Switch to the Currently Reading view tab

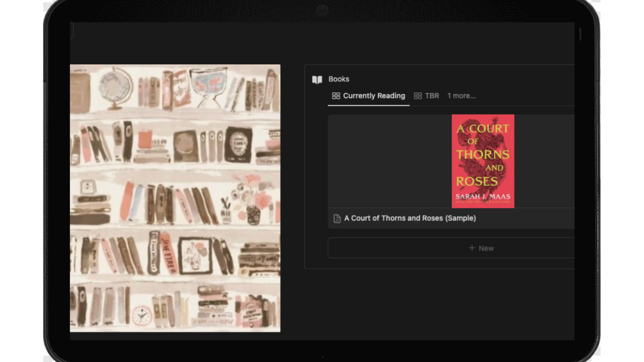point(368,96)
